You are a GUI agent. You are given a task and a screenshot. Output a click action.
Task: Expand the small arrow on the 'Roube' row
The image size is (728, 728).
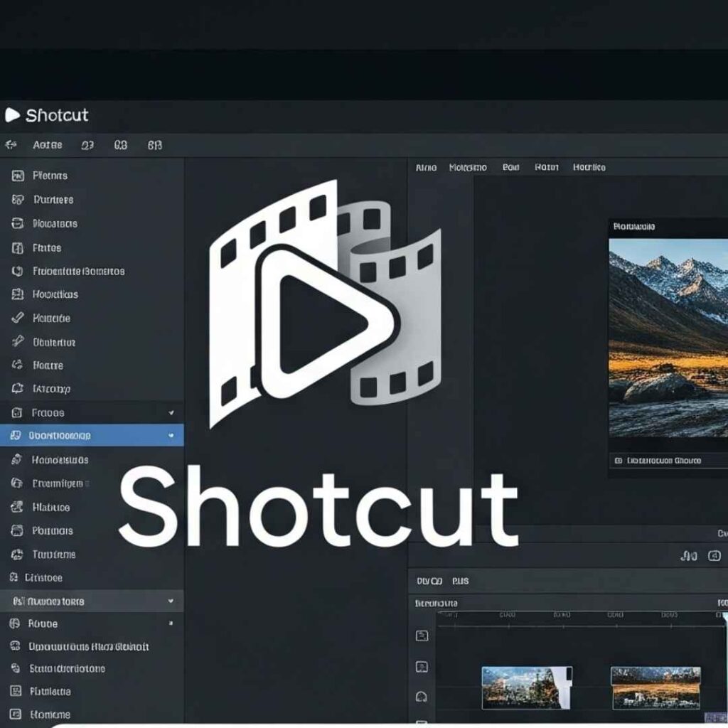[x=171, y=623]
